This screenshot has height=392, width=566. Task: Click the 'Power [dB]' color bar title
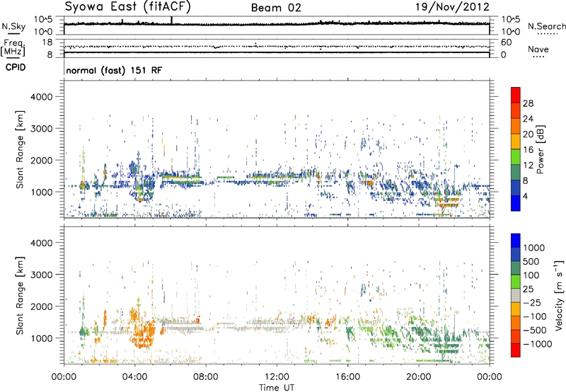(540, 149)
